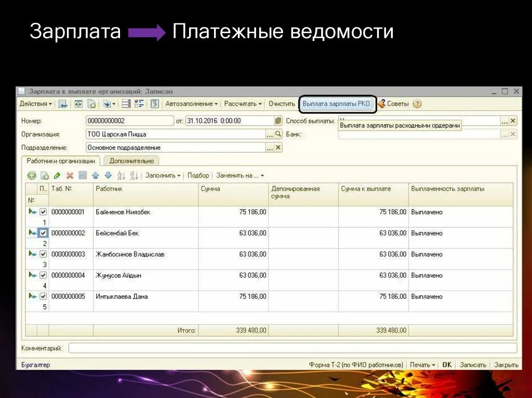
Task: Open the Действия dropdown menu
Action: click(36, 104)
